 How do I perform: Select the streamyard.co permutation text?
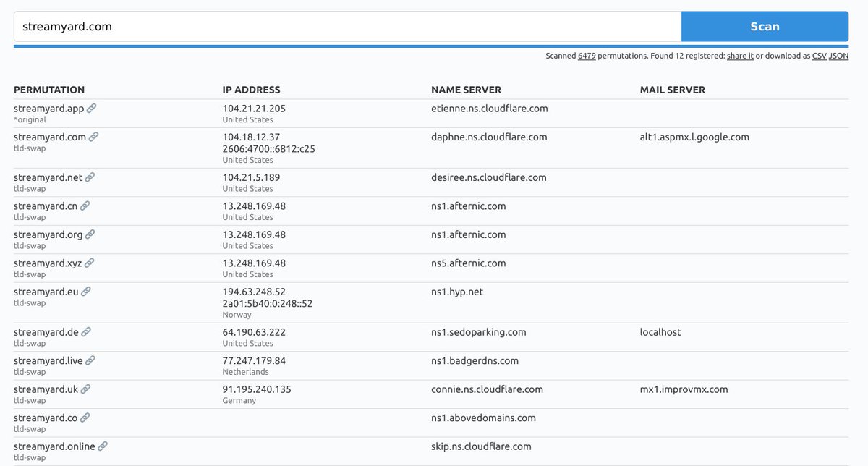point(46,418)
